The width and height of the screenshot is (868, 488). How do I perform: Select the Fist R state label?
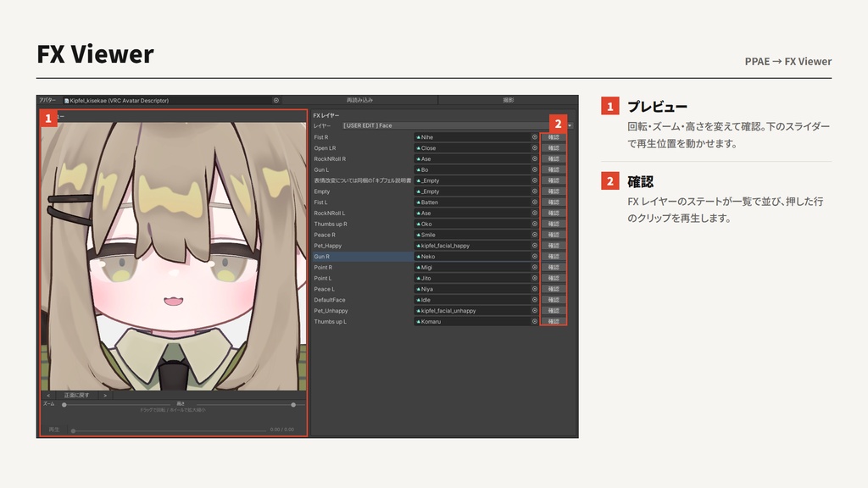[321, 137]
